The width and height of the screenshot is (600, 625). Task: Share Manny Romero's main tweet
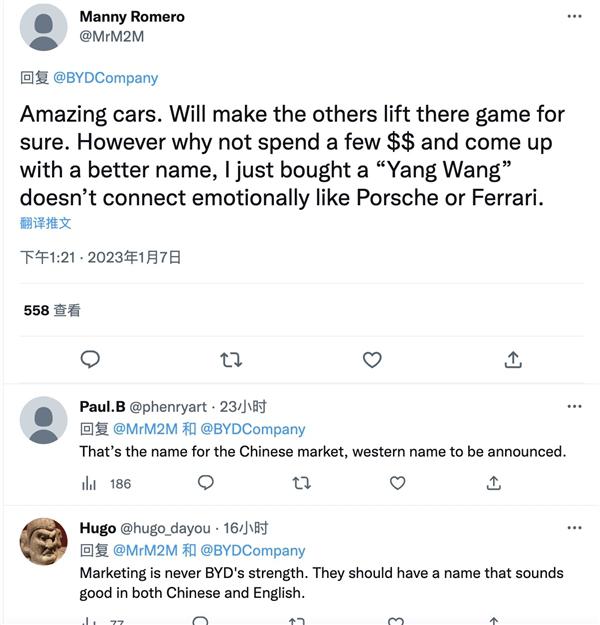513,360
